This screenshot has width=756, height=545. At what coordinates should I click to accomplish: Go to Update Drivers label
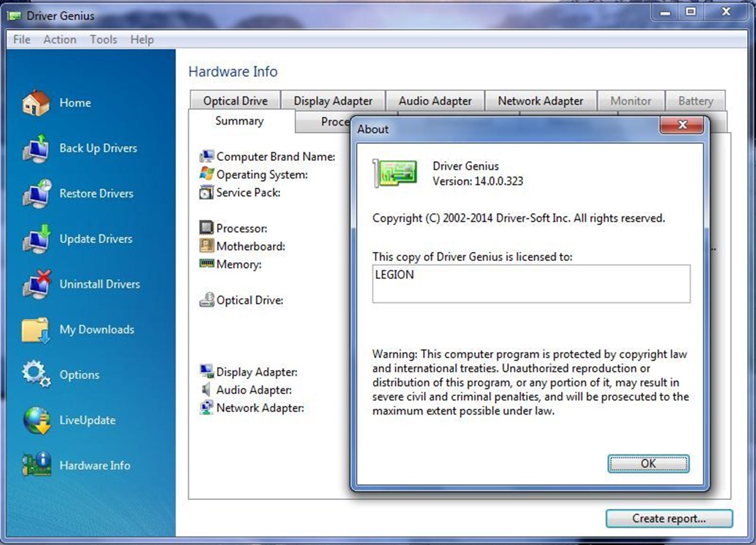click(96, 239)
